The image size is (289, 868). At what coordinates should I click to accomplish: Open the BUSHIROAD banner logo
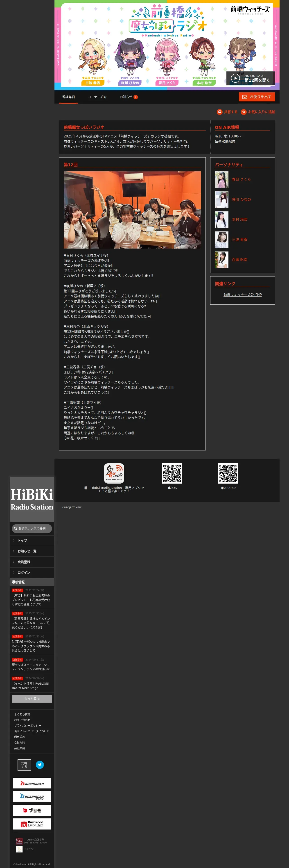pyautogui.click(x=32, y=783)
